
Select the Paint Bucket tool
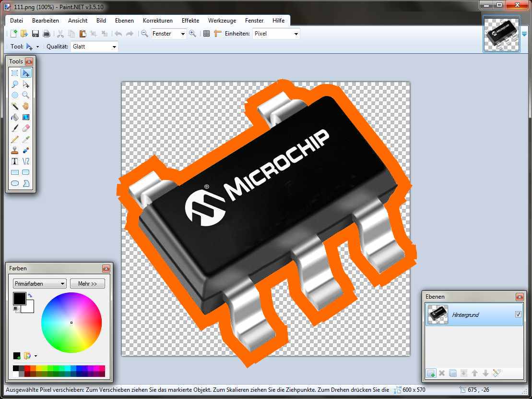(x=14, y=117)
